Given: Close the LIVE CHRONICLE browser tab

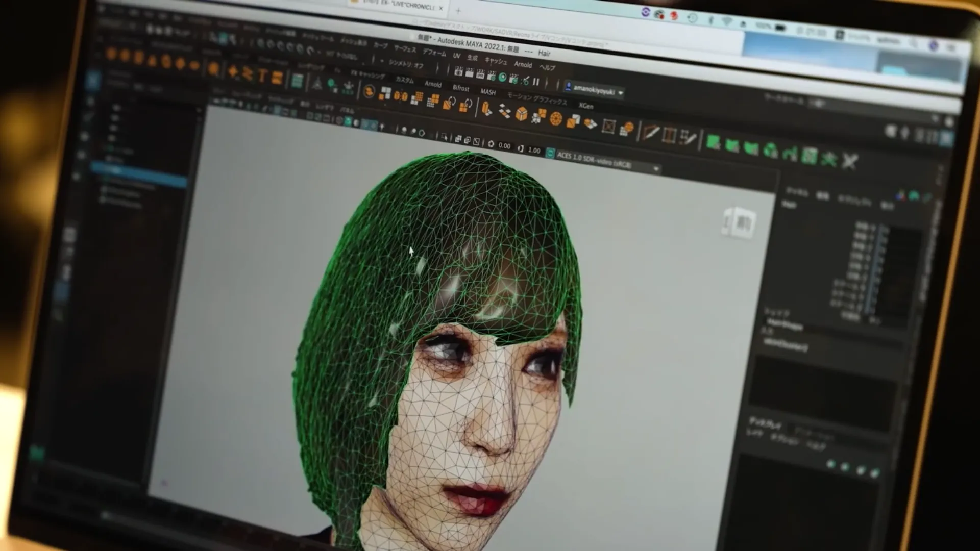Looking at the screenshot, I should point(441,8).
